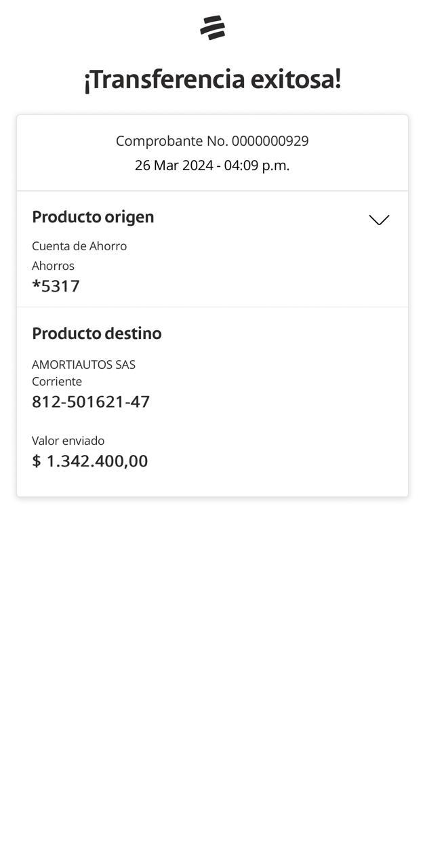Click the "Ahorros" account type label
This screenshot has height=868, width=425.
click(x=53, y=266)
